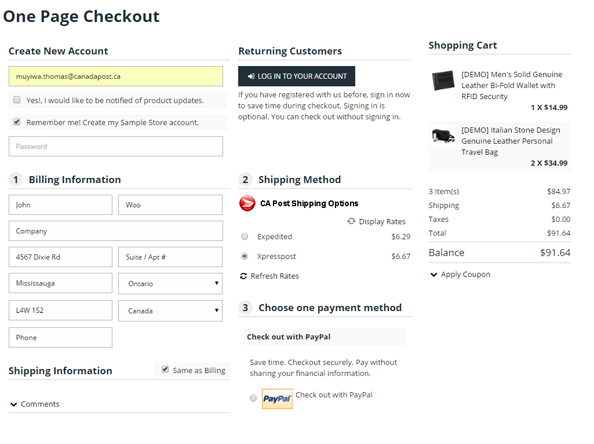594x444 pixels.
Task: Open the travel bag product thumbnail
Action: [443, 136]
